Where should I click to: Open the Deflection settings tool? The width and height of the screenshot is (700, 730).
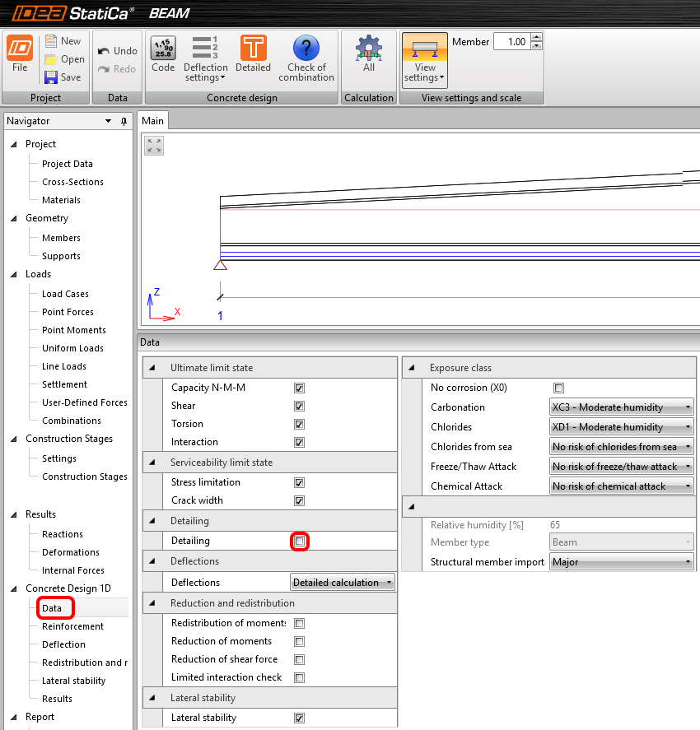205,58
